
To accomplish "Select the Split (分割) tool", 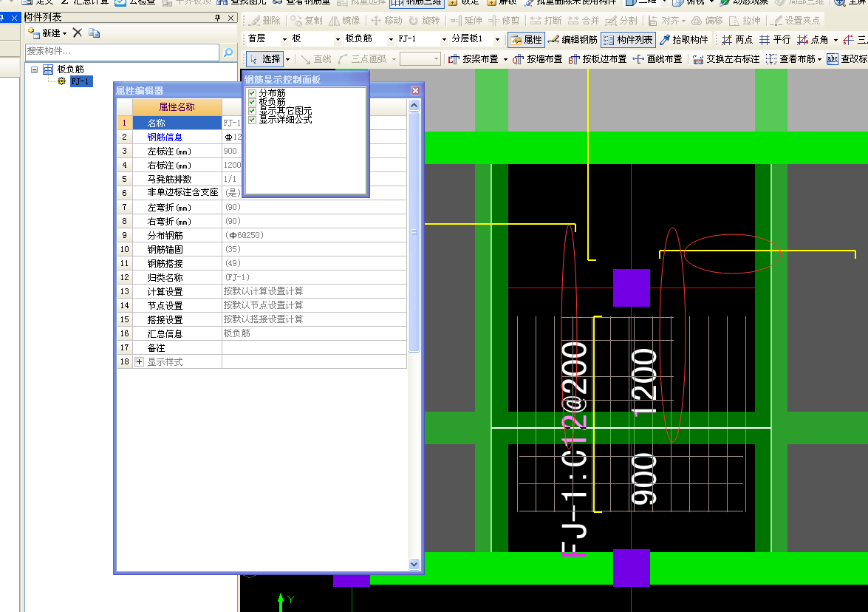I will pyautogui.click(x=621, y=21).
